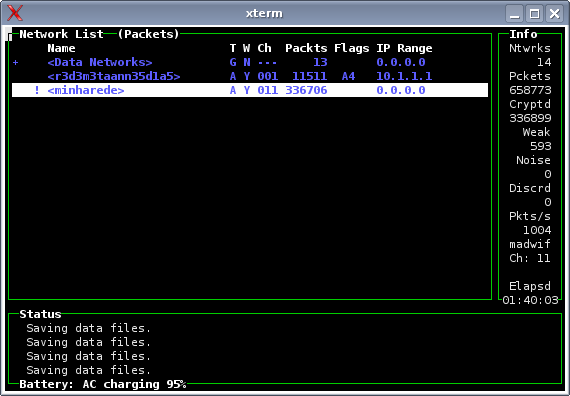
Task: Expand the Data Networks group plus sign
Action: pyautogui.click(x=16, y=63)
